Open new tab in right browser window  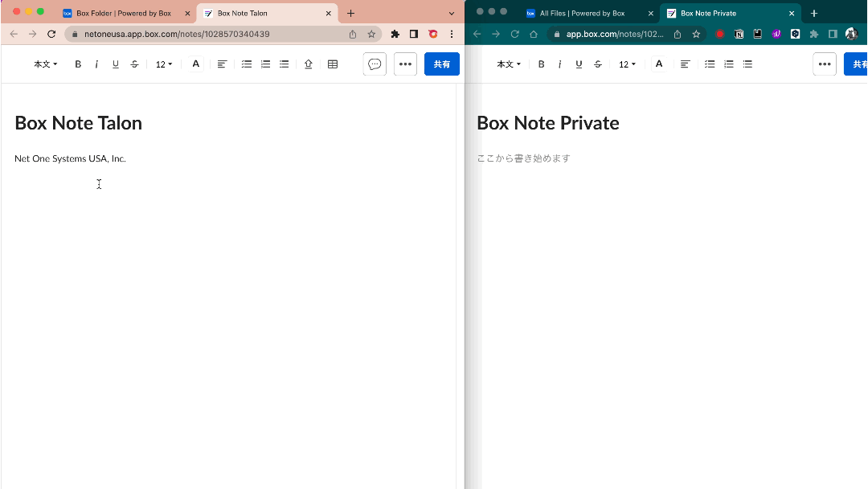click(x=813, y=14)
